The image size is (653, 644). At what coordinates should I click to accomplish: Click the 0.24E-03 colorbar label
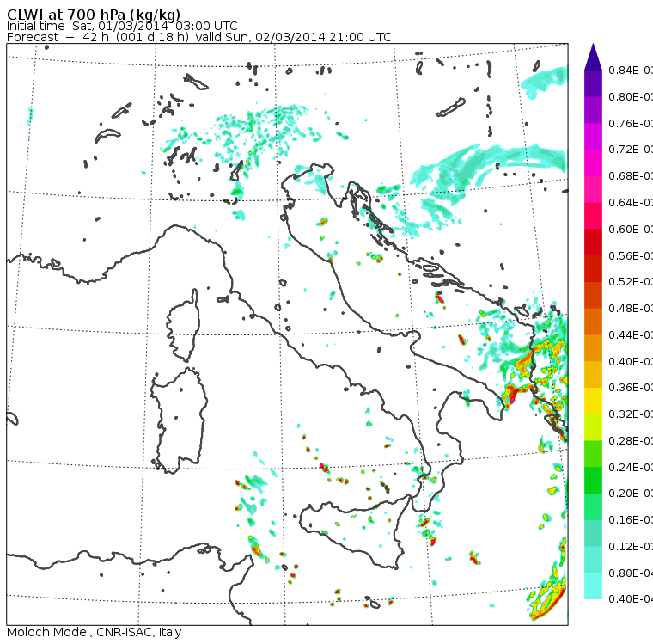click(631, 467)
